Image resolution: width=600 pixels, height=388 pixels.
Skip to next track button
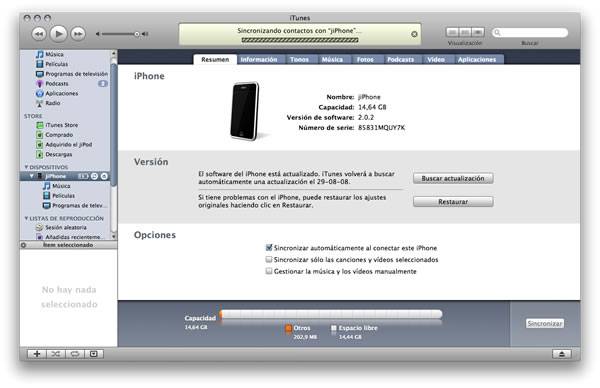78,34
